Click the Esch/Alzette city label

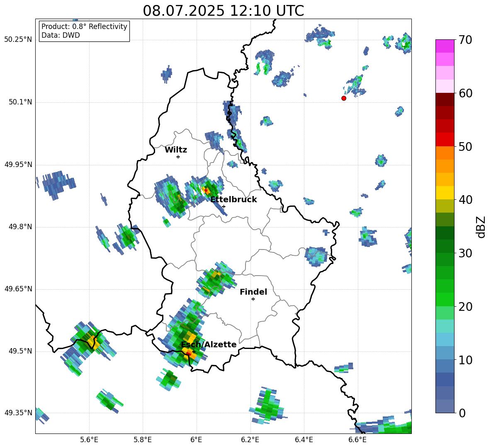pyautogui.click(x=209, y=344)
